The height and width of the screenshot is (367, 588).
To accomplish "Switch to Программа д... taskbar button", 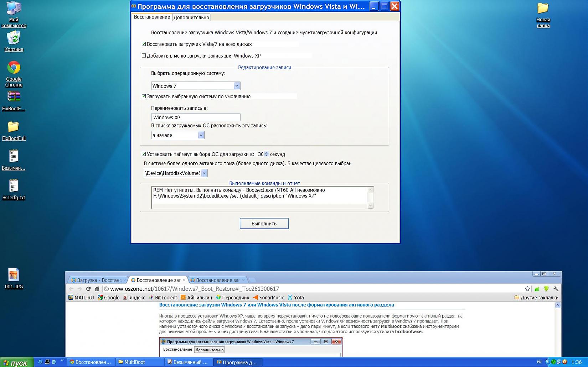I will click(237, 362).
